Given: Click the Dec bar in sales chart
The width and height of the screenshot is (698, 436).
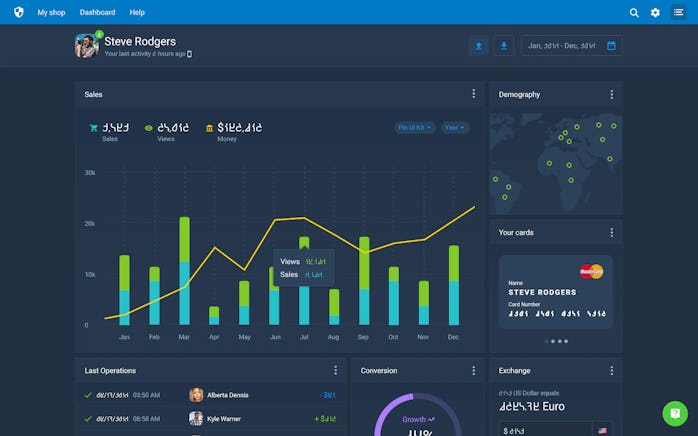Looking at the screenshot, I should tap(454, 285).
